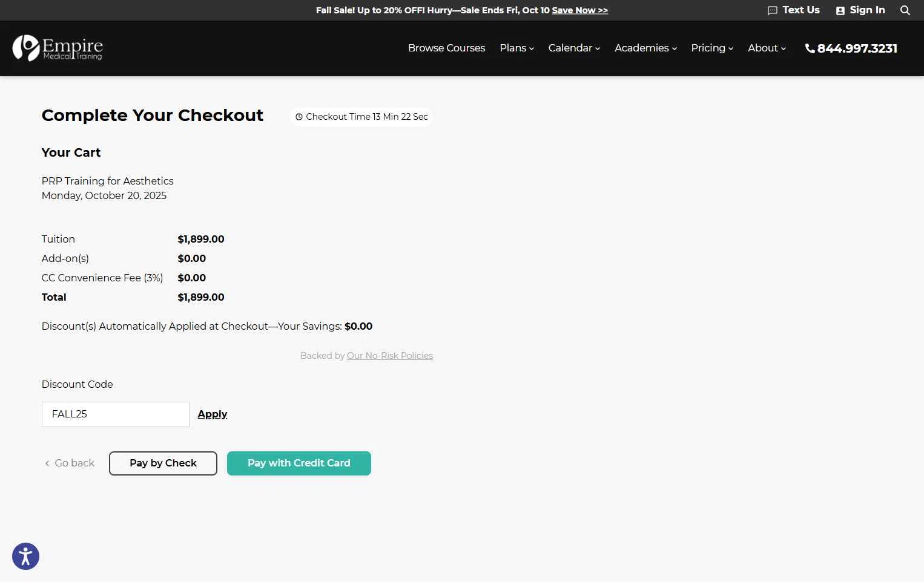Click the Sign In person icon
This screenshot has height=582, width=924.
tap(840, 10)
